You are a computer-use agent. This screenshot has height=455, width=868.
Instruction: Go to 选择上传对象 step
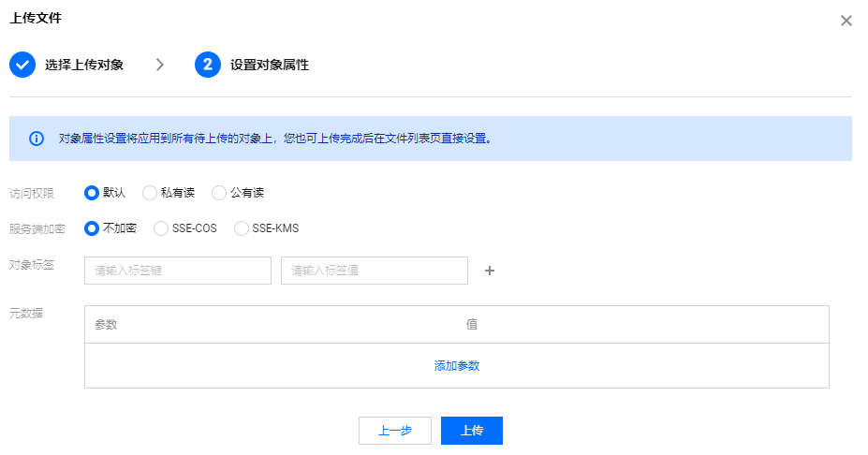pyautogui.click(x=84, y=65)
